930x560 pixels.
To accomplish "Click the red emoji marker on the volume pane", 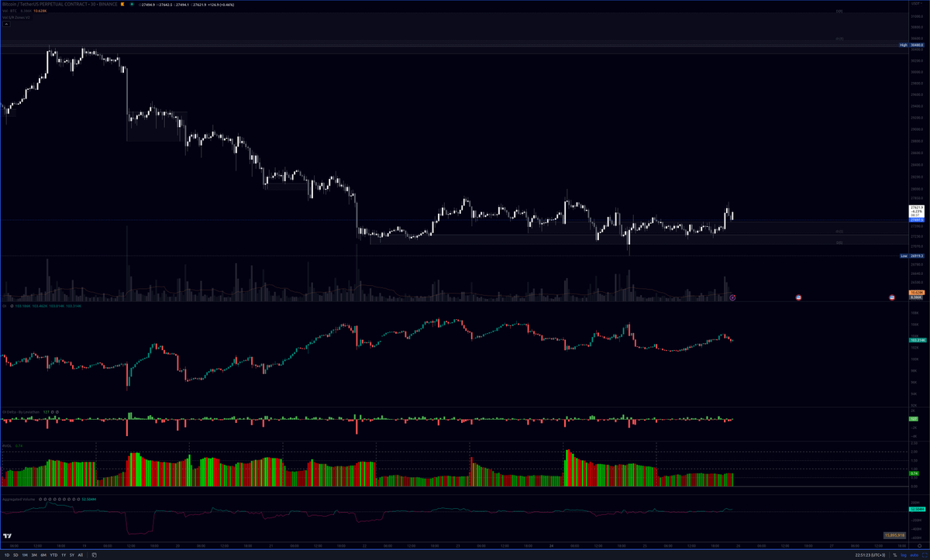I will [x=798, y=297].
